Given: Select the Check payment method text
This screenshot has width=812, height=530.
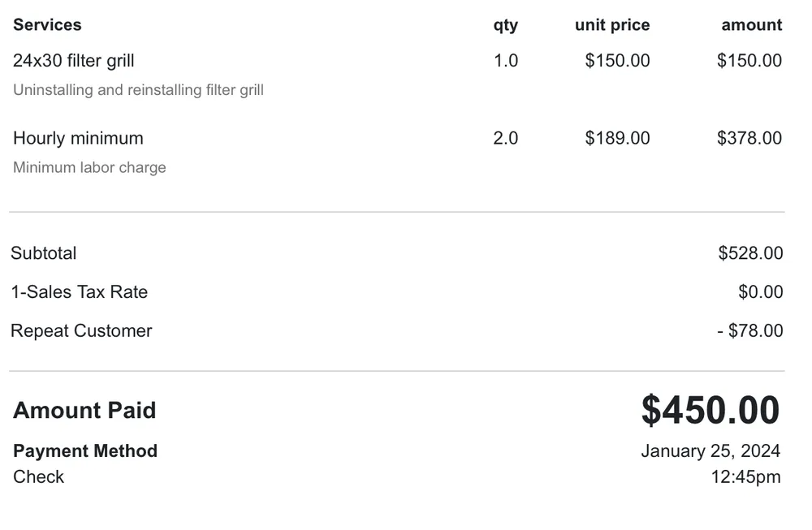Looking at the screenshot, I should click(38, 477).
